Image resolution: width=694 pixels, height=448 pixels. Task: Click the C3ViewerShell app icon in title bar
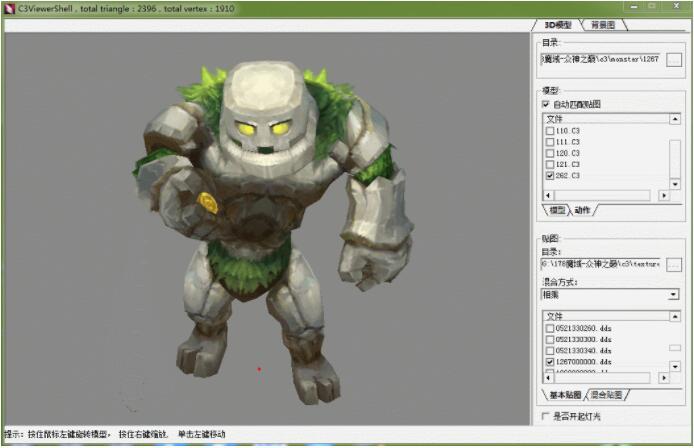(x=10, y=8)
